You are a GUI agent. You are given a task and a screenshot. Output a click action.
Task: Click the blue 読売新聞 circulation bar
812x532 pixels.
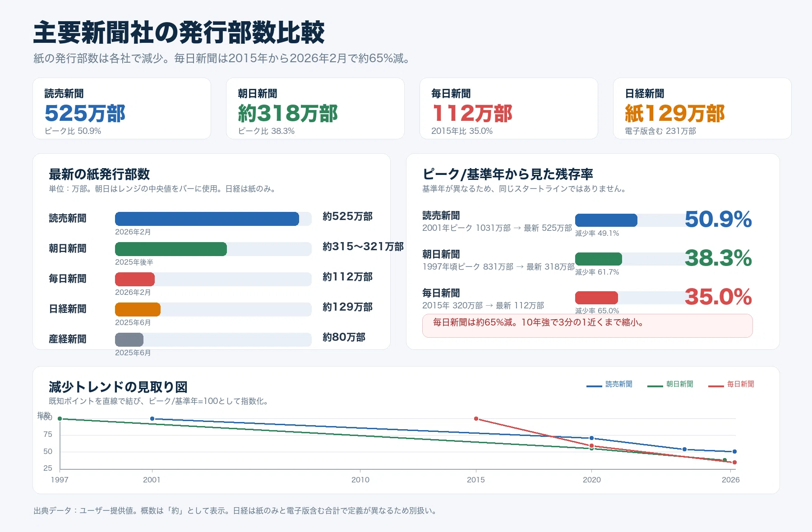tap(207, 219)
